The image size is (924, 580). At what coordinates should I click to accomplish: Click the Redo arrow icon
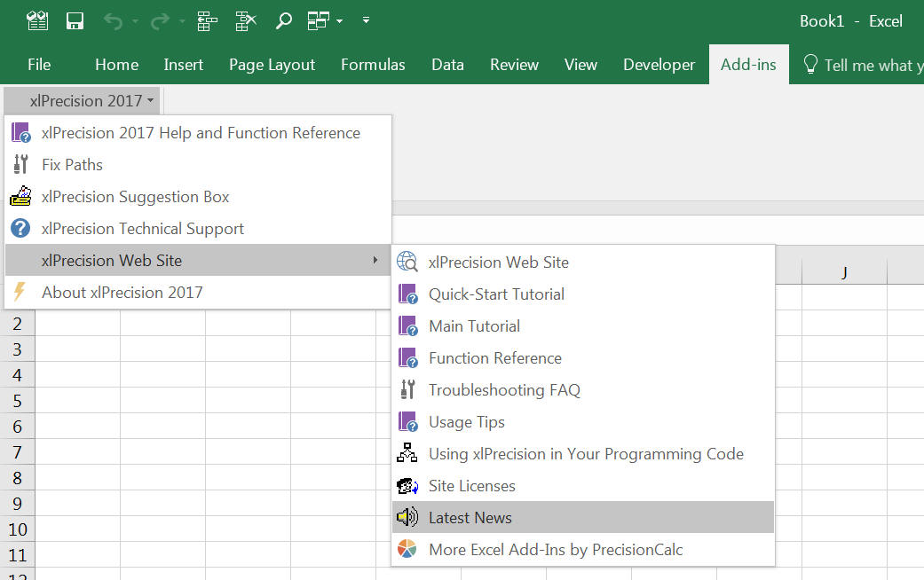(160, 22)
